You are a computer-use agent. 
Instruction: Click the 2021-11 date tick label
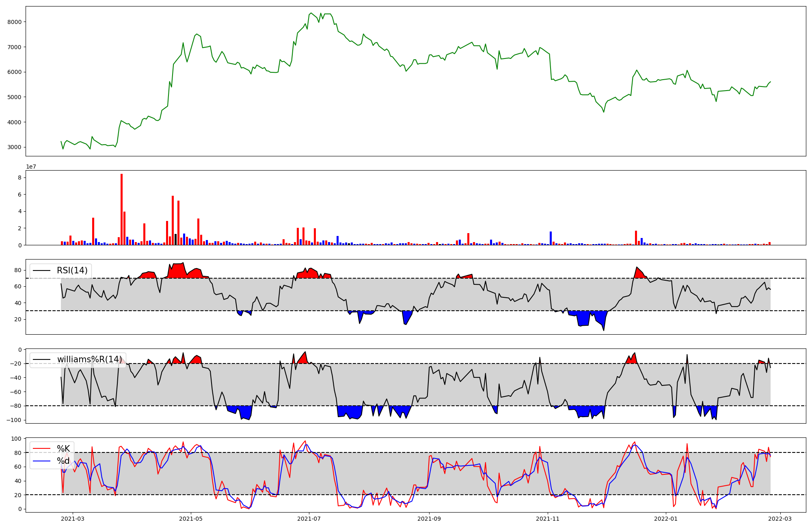click(548, 518)
